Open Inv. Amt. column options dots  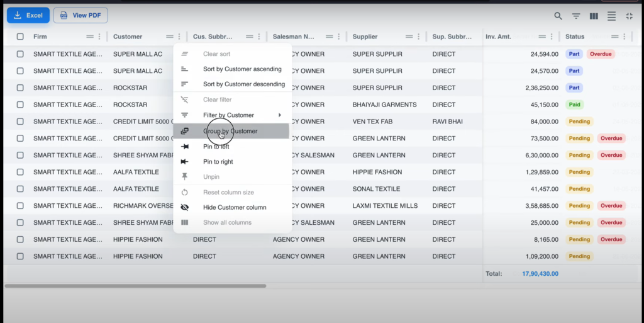pos(551,37)
